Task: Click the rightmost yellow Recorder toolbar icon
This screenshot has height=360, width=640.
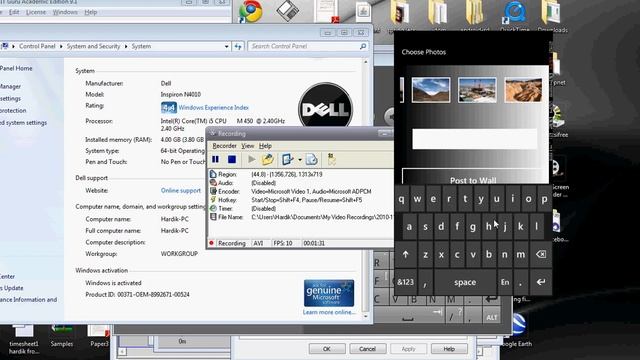Action: click(x=331, y=159)
